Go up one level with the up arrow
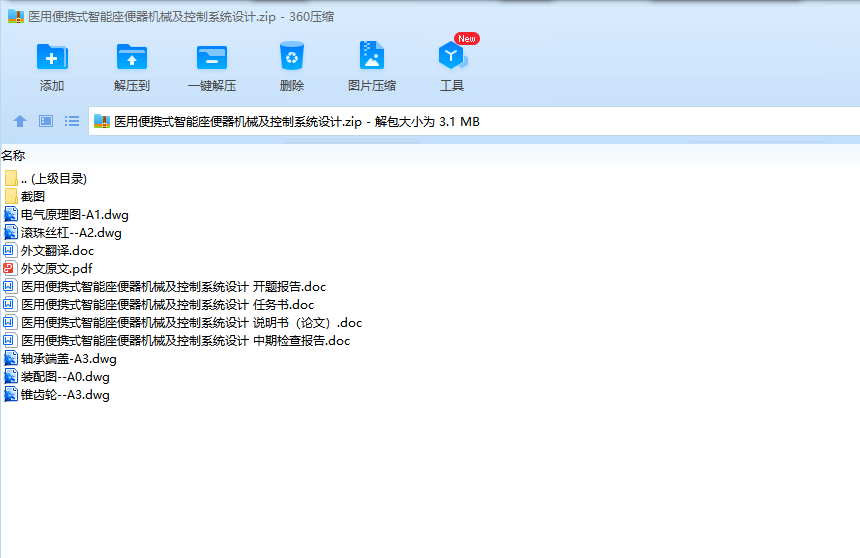Viewport: 860px width, 558px height. (20, 121)
